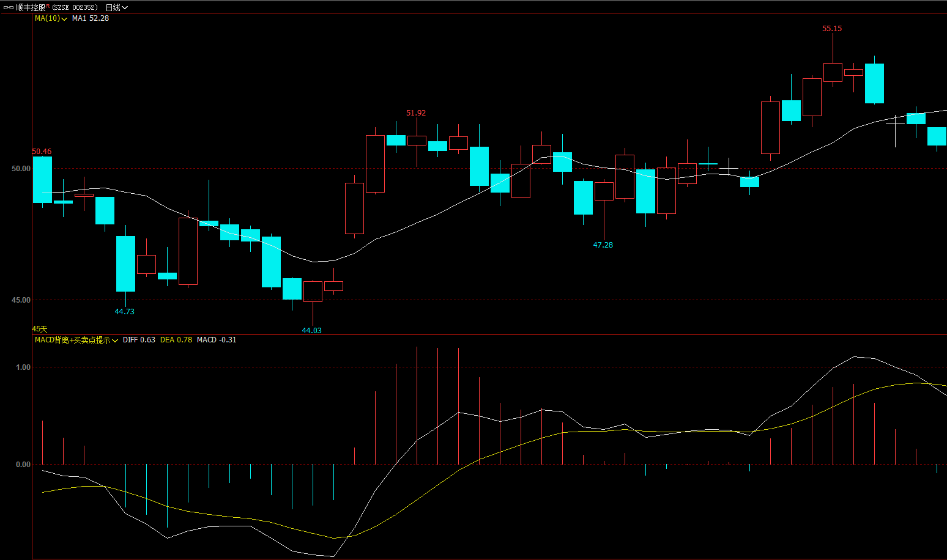The height and width of the screenshot is (560, 947).
Task: Click the DEA 0.78 value
Action: click(176, 340)
